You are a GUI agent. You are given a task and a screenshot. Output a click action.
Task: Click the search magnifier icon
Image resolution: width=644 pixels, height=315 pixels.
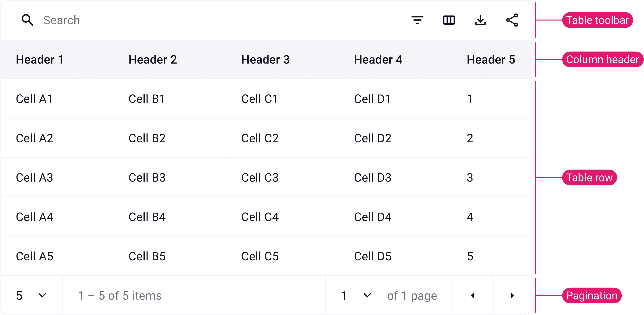(27, 20)
